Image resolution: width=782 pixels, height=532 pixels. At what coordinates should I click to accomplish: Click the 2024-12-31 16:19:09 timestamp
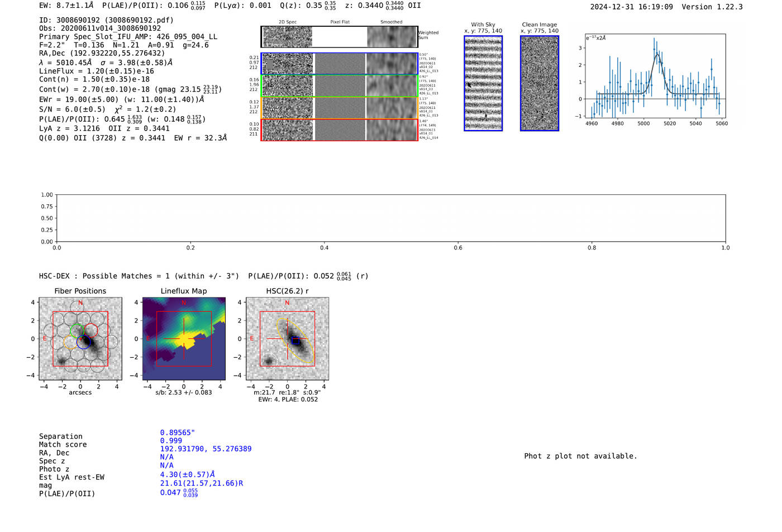632,7
